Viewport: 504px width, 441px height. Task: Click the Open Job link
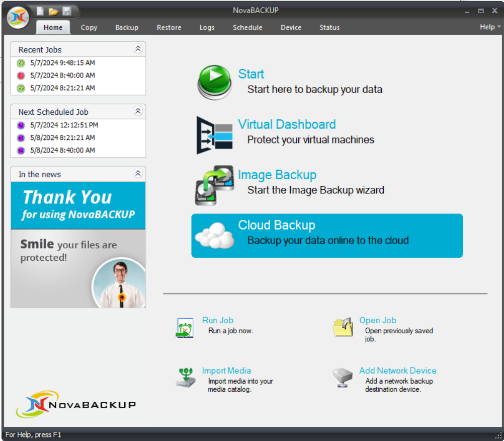point(378,320)
